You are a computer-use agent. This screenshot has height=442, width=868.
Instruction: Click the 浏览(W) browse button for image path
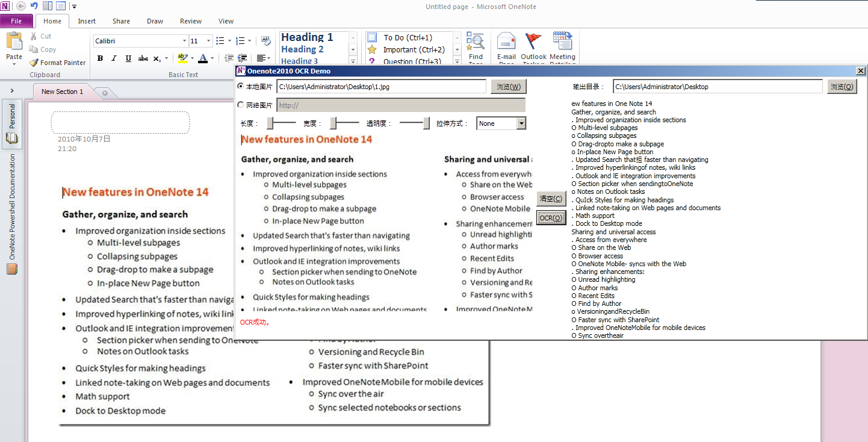click(509, 87)
